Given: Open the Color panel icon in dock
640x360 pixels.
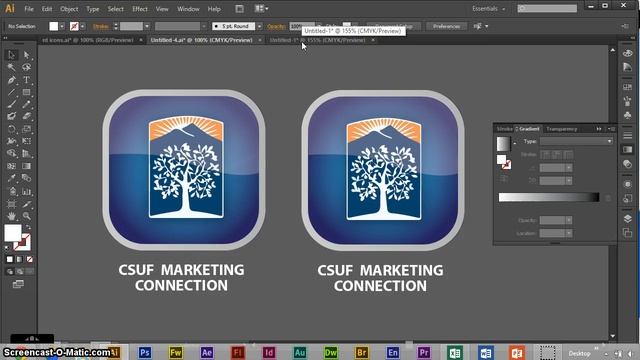Looking at the screenshot, I should [x=628, y=53].
